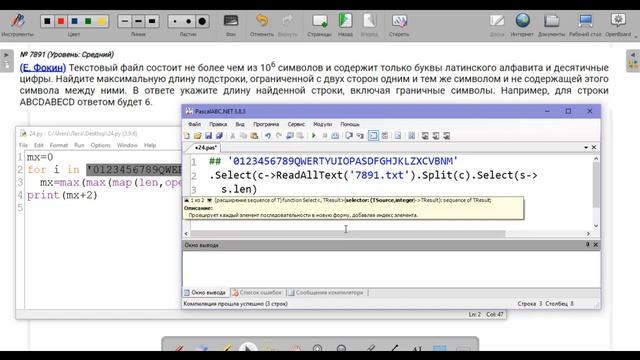Click the New file icon in PascalABC toolbar
Image resolution: width=640 pixels, height=360 pixels.
pos(187,136)
